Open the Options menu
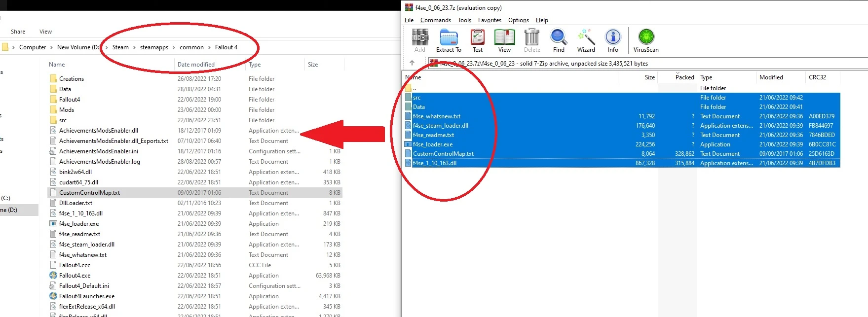Screen dimensions: 868x317 pos(519,20)
